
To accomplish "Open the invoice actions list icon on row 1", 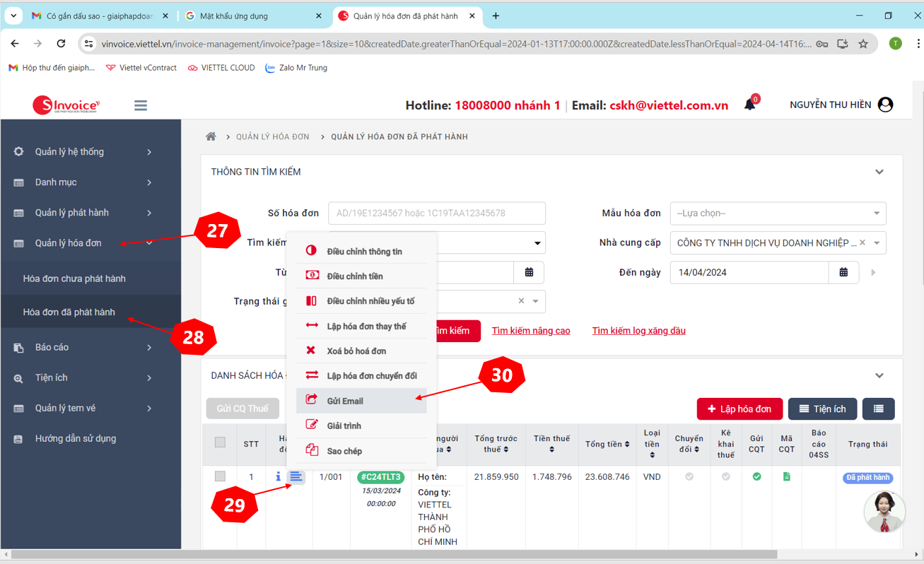I will [x=296, y=476].
